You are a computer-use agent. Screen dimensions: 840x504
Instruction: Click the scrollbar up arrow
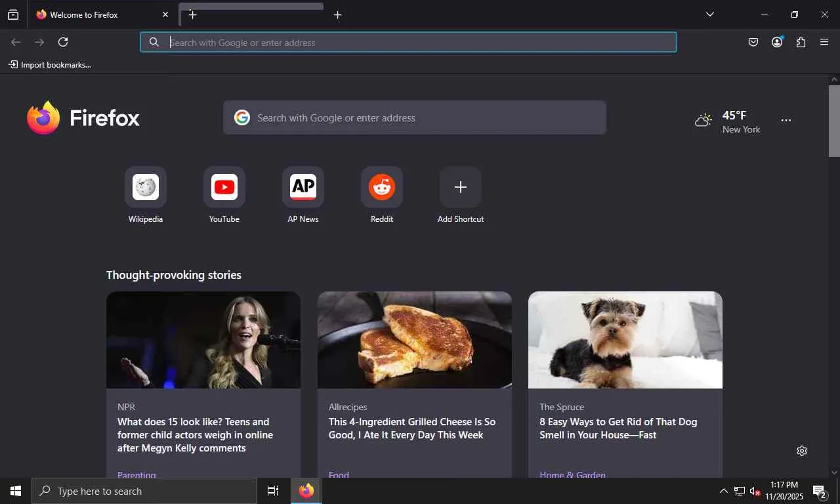click(834, 79)
